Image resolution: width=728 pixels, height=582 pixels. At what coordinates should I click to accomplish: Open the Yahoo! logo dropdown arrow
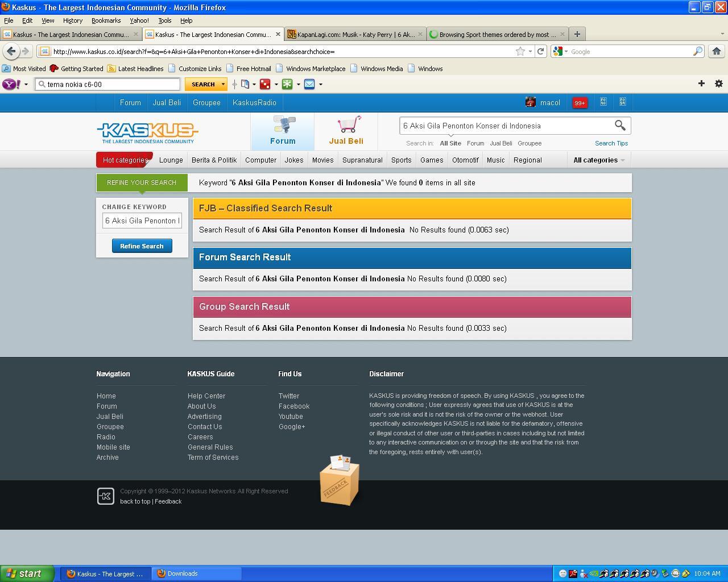pos(26,84)
